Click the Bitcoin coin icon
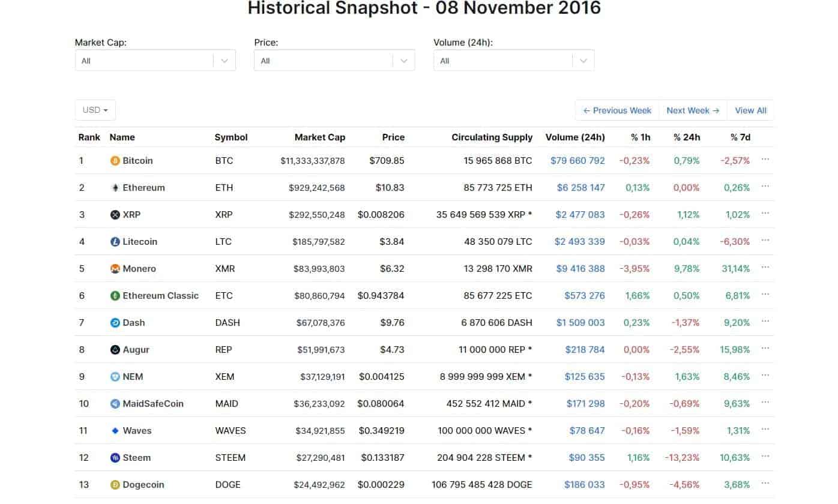This screenshot has height=504, width=838. (114, 161)
